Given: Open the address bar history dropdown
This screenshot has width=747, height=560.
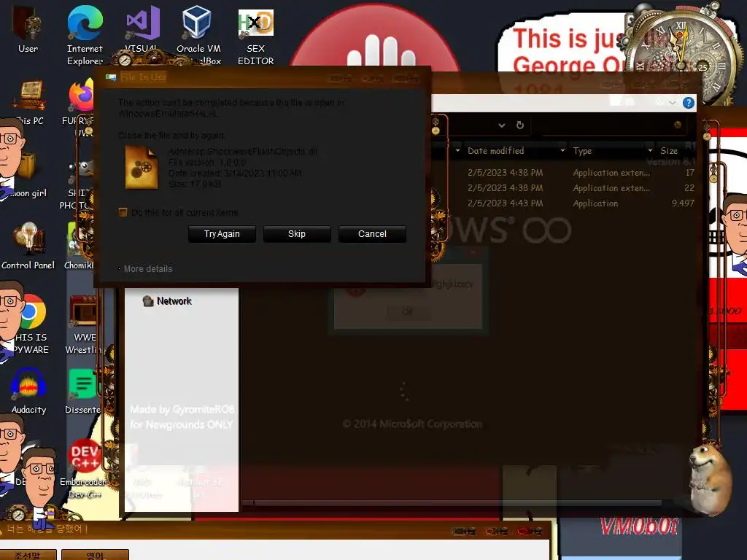Looking at the screenshot, I should tap(502, 125).
